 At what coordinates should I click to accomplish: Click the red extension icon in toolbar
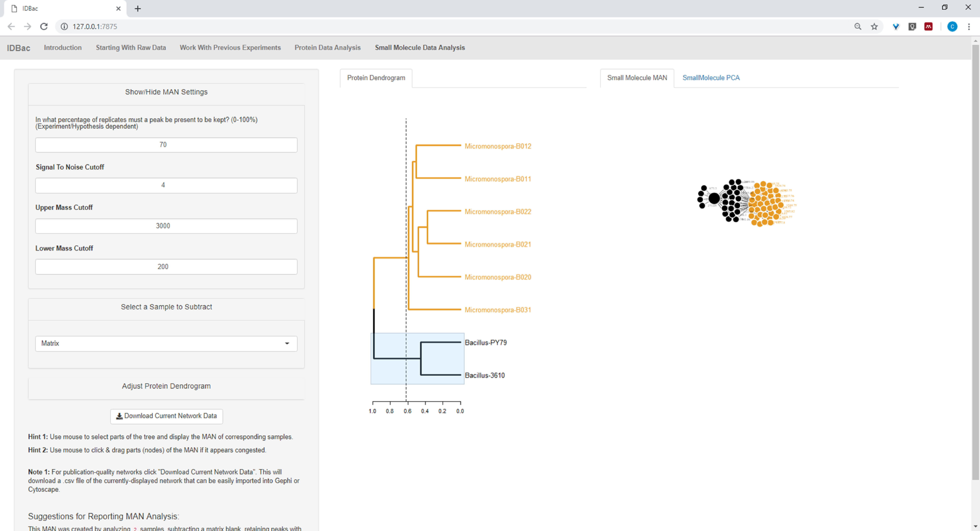pyautogui.click(x=928, y=26)
